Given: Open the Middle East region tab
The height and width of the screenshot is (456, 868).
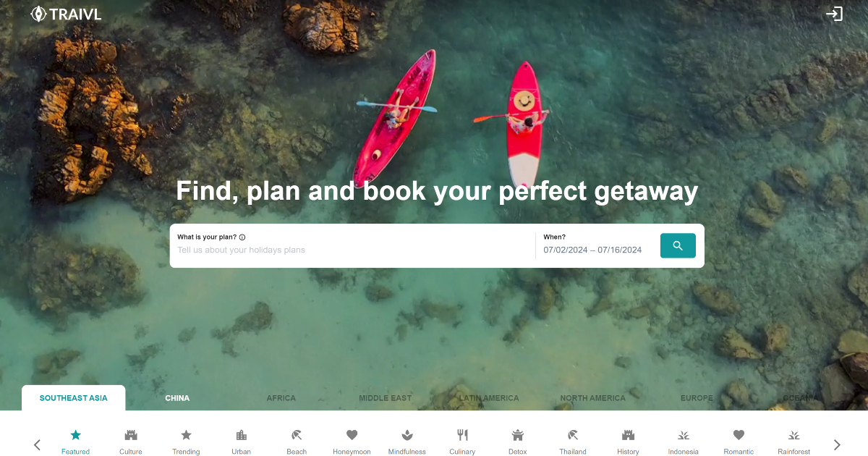Looking at the screenshot, I should pyautogui.click(x=385, y=398).
